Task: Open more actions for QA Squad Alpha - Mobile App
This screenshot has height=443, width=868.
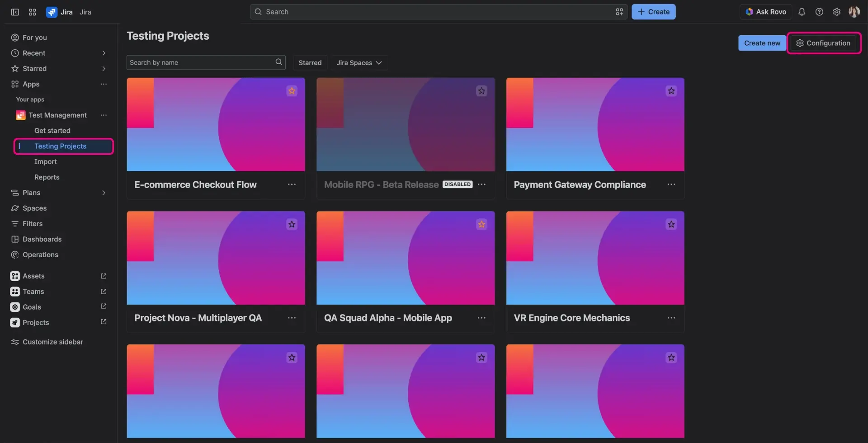Action: point(482,318)
